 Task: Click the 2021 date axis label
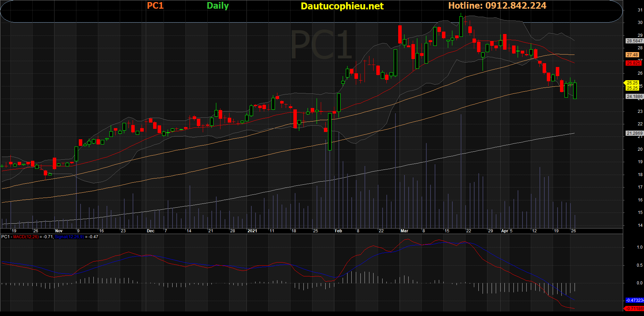[252, 231]
